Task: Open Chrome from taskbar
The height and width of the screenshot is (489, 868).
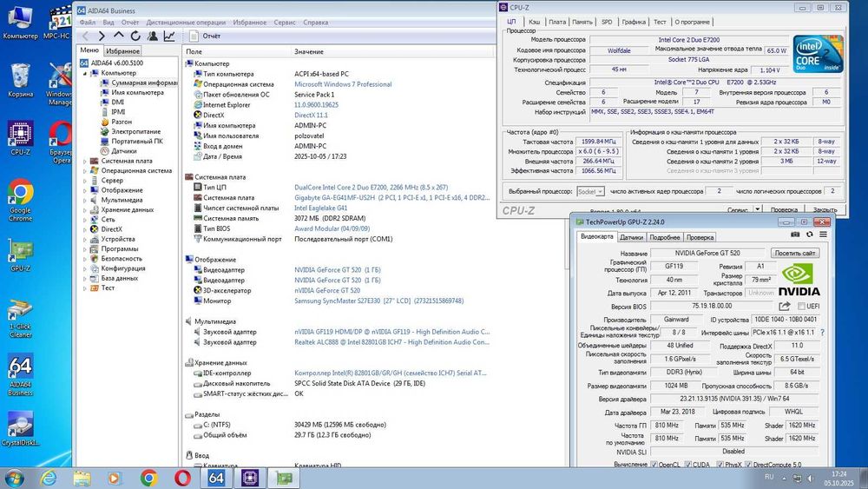Action: point(148,478)
